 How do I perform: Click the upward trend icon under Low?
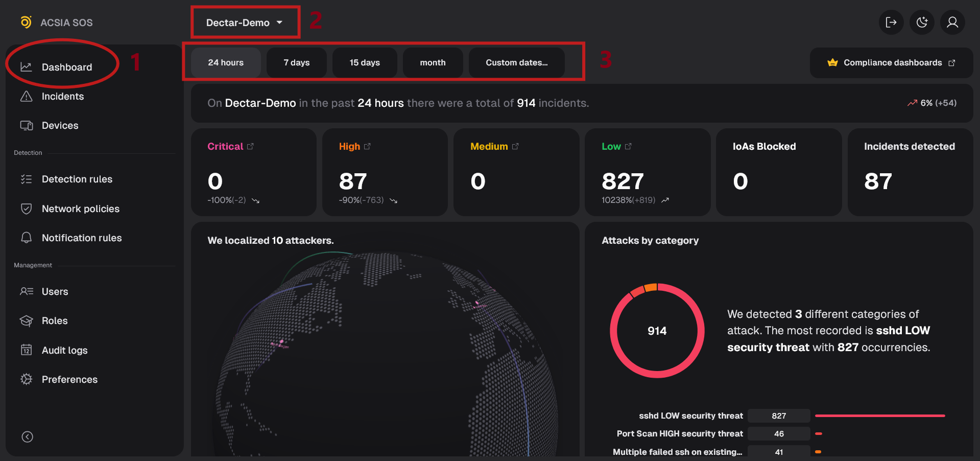665,200
